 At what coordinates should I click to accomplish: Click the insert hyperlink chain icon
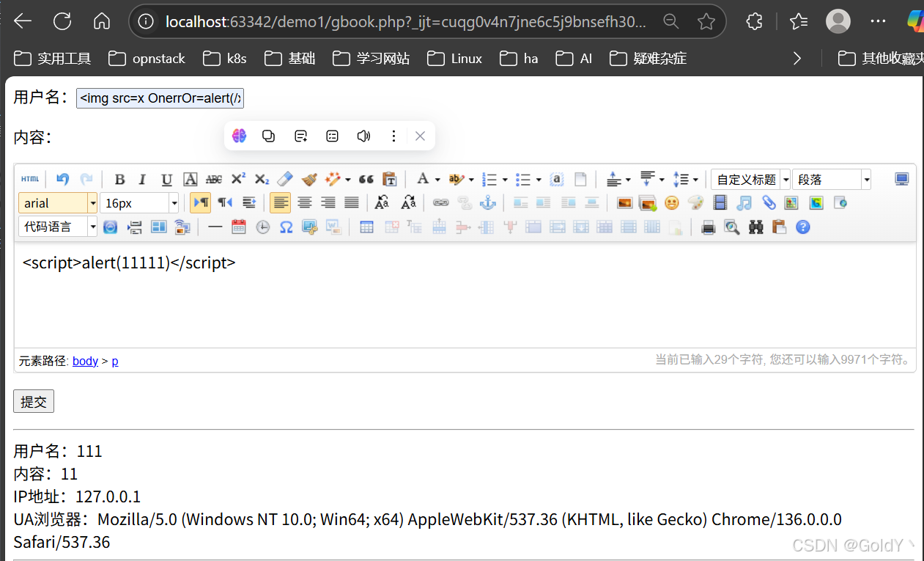coord(440,203)
